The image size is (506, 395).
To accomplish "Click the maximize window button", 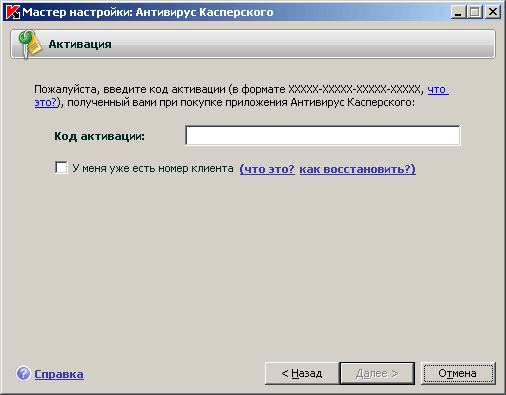I will tap(475, 12).
